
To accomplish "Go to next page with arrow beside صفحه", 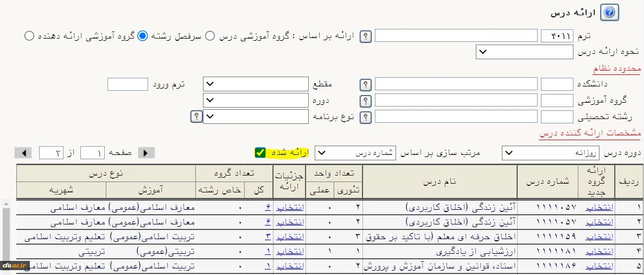I will 146,153.
